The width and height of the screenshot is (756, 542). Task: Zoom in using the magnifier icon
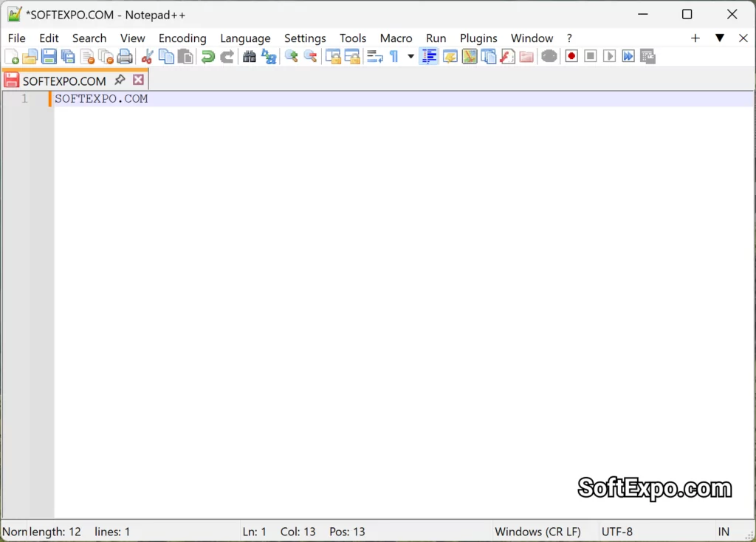[x=291, y=56]
